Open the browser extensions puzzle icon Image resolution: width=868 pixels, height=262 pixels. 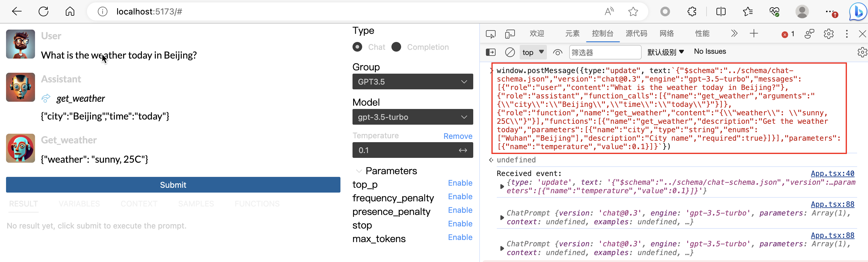pos(692,11)
